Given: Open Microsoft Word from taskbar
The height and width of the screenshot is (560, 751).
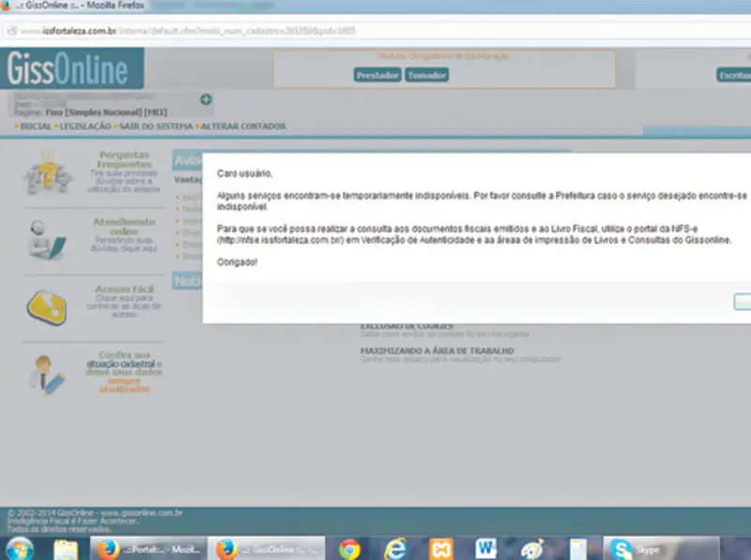Looking at the screenshot, I should [486, 549].
